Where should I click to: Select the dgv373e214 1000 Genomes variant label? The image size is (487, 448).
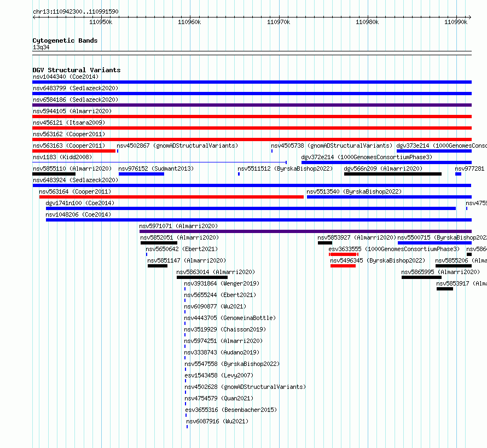click(x=442, y=146)
